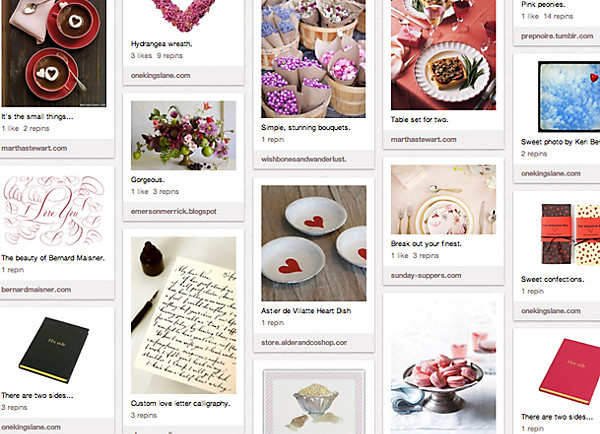Open the Break out your finest image
Image resolution: width=600 pixels, height=434 pixels.
(443, 199)
